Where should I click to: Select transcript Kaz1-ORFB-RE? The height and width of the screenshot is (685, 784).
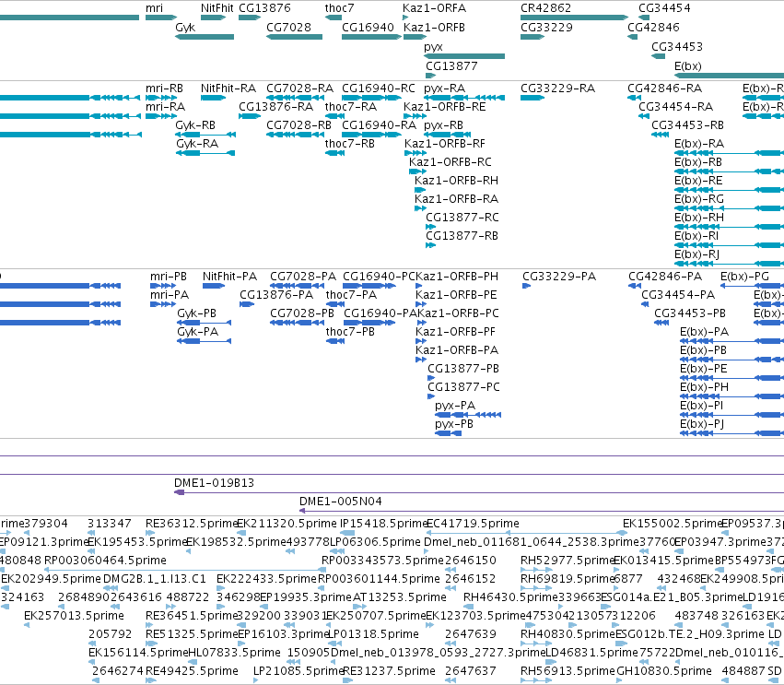pos(444,107)
